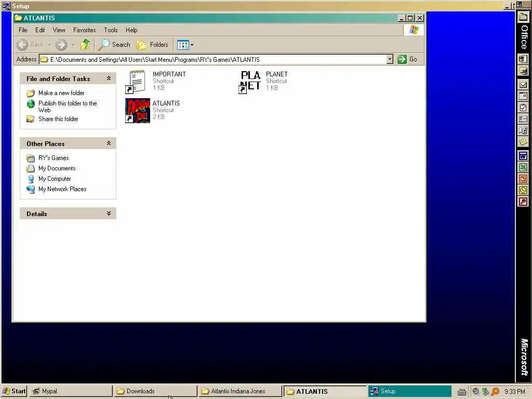Click the Windows flag logo in toolbar
Screen dimensions: 532x399
click(414, 30)
